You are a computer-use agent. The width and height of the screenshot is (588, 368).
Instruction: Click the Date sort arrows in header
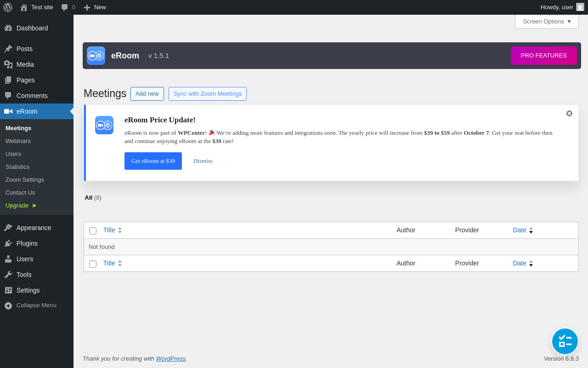(x=531, y=230)
